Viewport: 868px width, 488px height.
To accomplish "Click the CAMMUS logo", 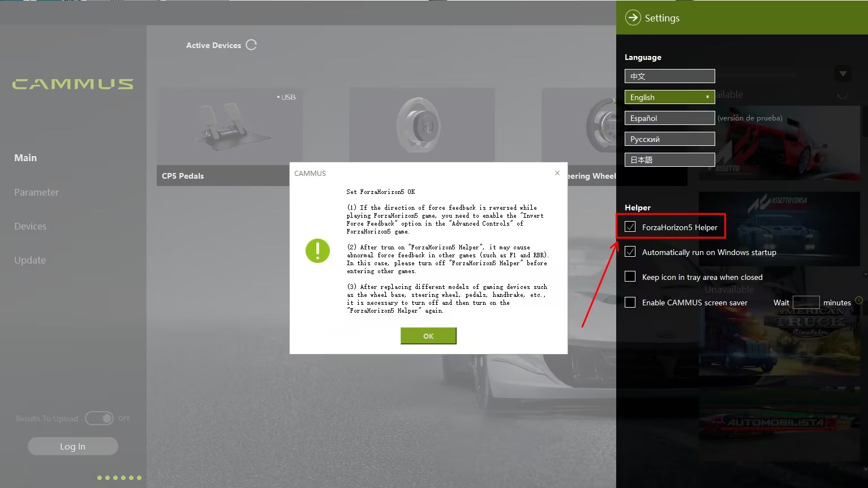I will pyautogui.click(x=73, y=84).
